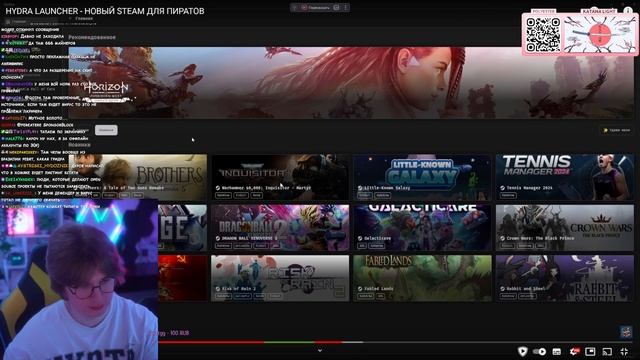
Task: Open Warhammer 40,000: Inquisitor game card
Action: click(280, 177)
